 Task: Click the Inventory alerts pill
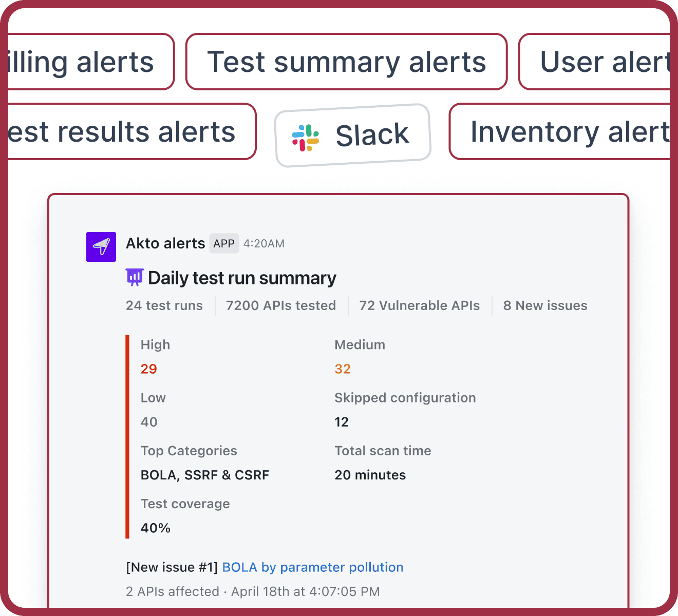tap(565, 132)
